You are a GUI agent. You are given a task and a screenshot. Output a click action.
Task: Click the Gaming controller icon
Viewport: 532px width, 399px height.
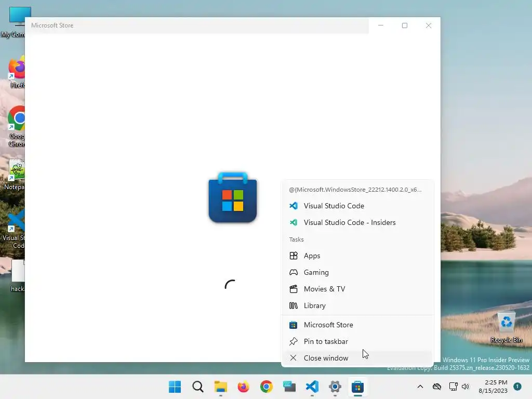(x=294, y=272)
